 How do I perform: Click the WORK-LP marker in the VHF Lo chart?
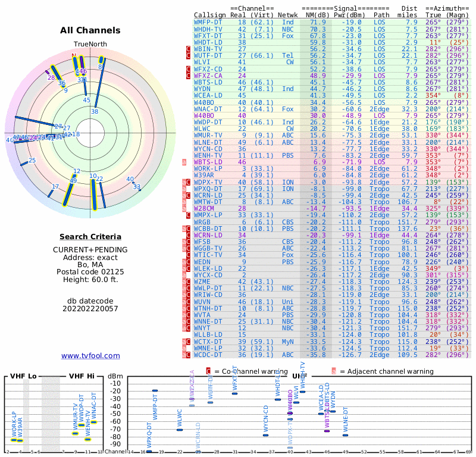(x=14, y=440)
